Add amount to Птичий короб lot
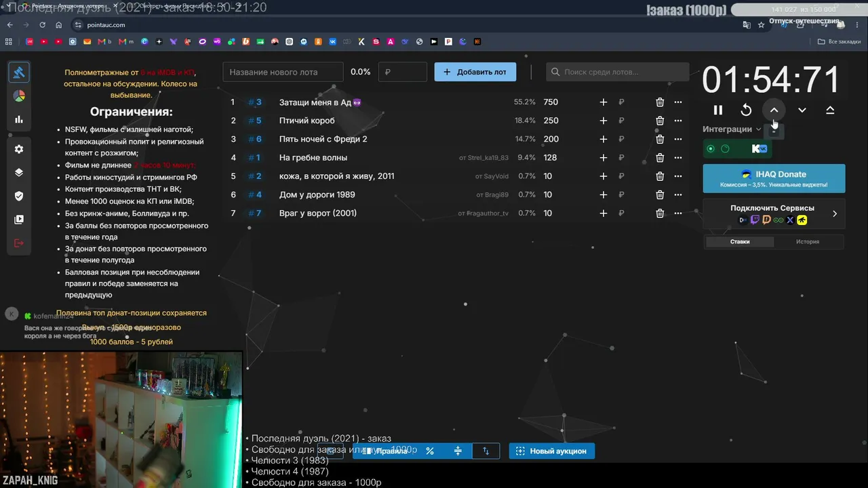This screenshot has height=488, width=868. 604,121
